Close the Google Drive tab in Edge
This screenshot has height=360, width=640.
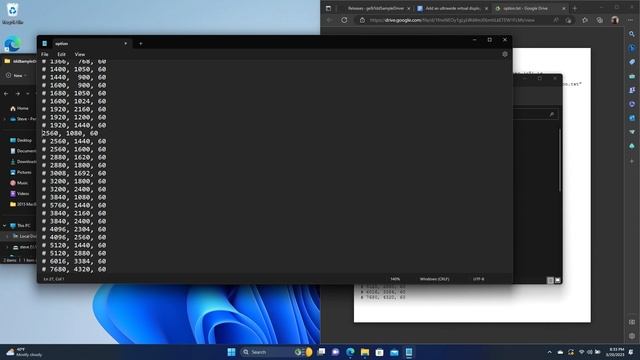[564, 8]
